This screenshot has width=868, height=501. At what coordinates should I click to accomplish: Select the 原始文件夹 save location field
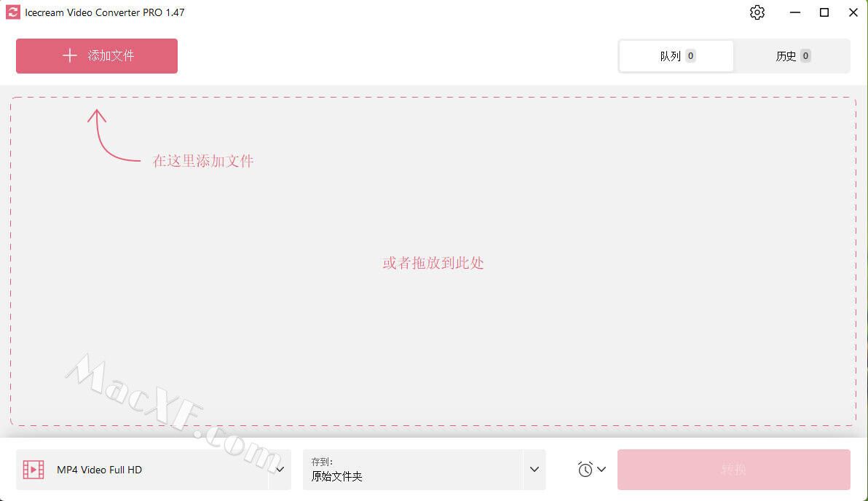tap(412, 470)
